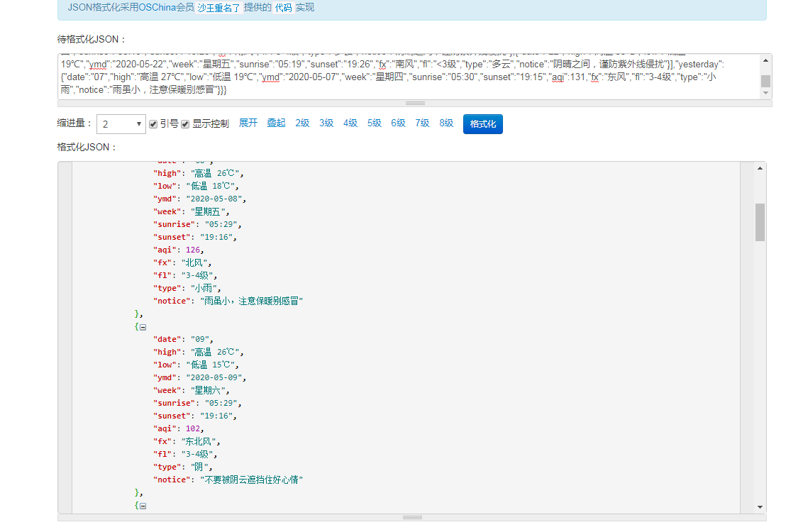Click the "低温 18℃" low value
The width and height of the screenshot is (803, 532).
pos(211,186)
